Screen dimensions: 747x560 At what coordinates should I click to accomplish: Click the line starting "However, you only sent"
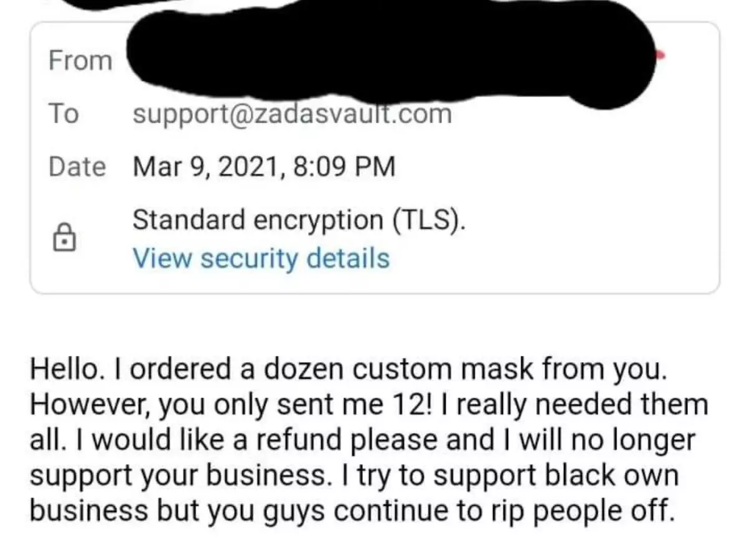click(369, 406)
